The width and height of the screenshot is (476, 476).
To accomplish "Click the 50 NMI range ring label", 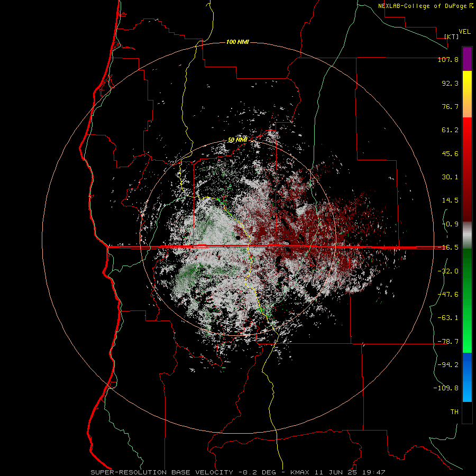I will 237,140.
